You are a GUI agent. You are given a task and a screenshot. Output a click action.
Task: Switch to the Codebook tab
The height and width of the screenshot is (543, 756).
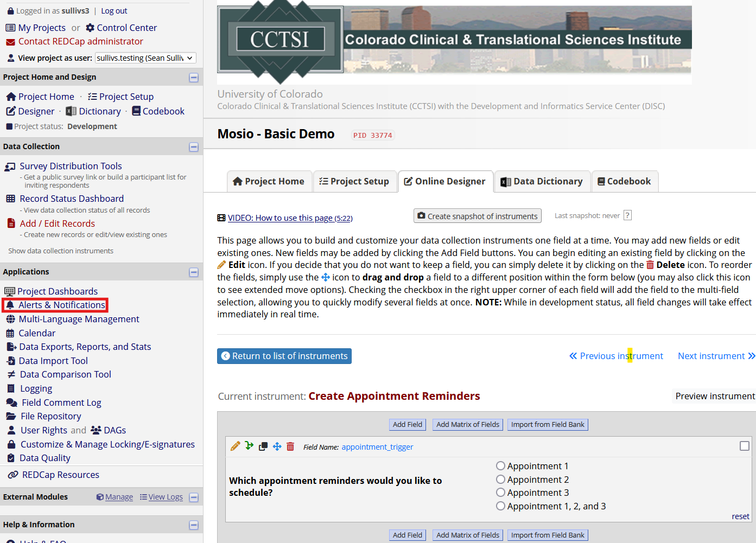click(625, 181)
